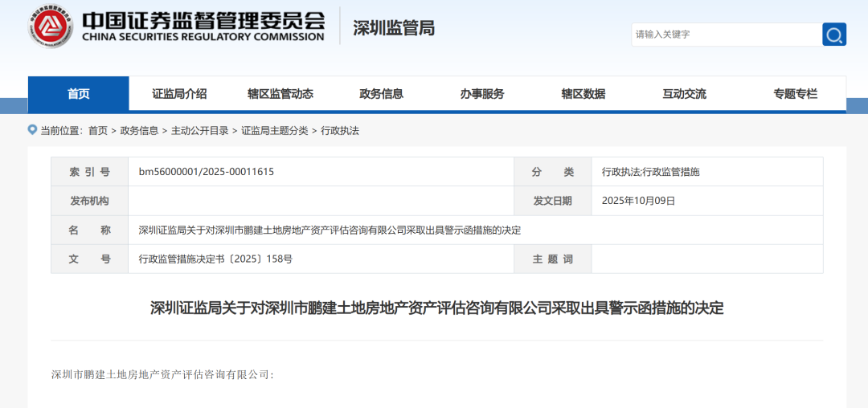Focus the 请输入关键字 search field
Viewport: 868px width, 408px height.
[727, 35]
